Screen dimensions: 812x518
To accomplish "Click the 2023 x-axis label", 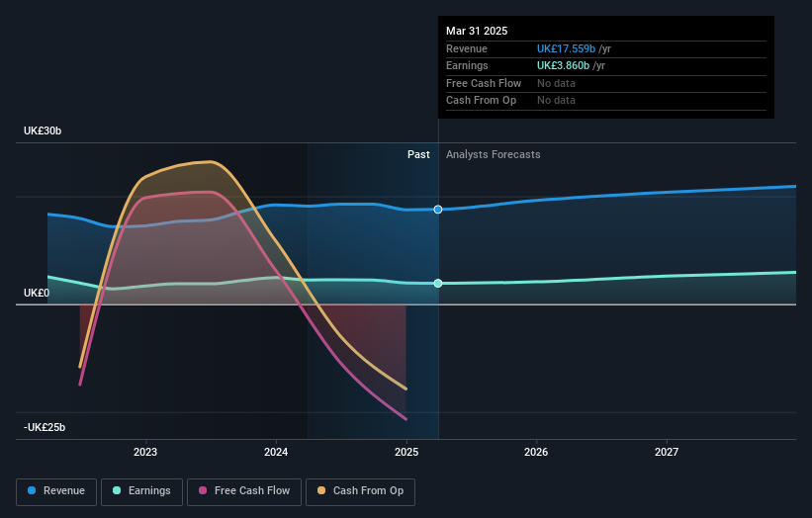I will [145, 453].
